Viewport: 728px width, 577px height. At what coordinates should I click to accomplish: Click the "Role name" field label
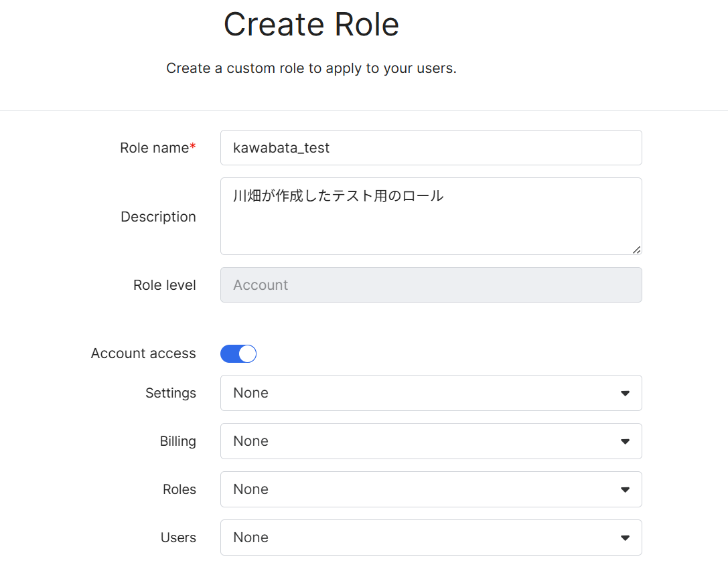pos(154,148)
